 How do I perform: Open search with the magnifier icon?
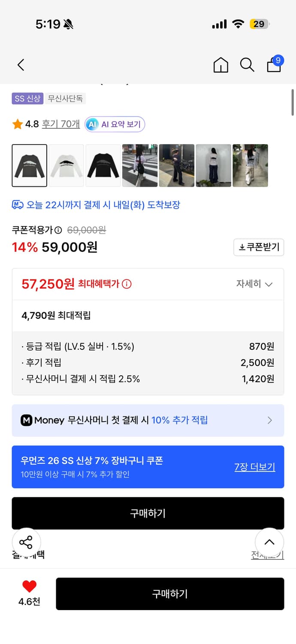(247, 65)
